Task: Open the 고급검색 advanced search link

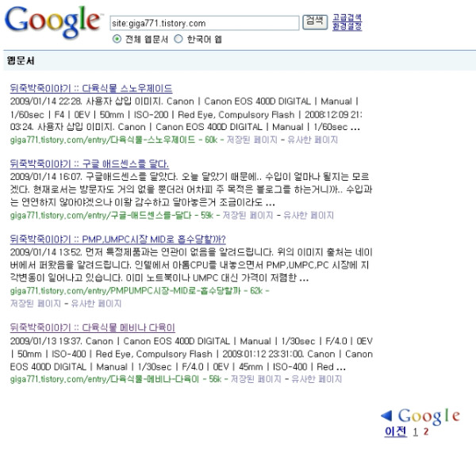Action: [x=347, y=17]
